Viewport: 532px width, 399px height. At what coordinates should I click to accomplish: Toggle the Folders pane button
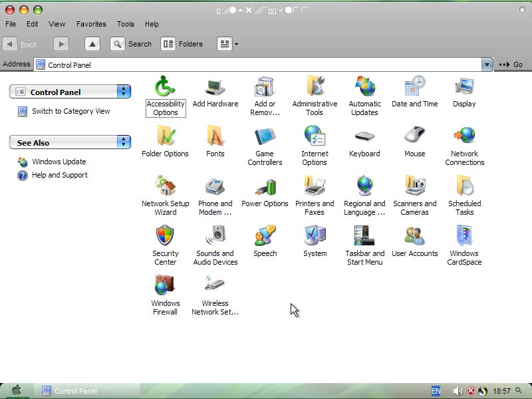(x=182, y=44)
